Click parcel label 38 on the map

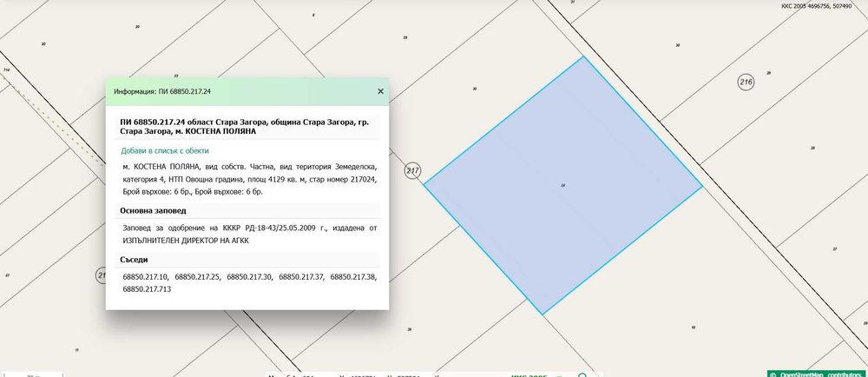click(x=409, y=329)
